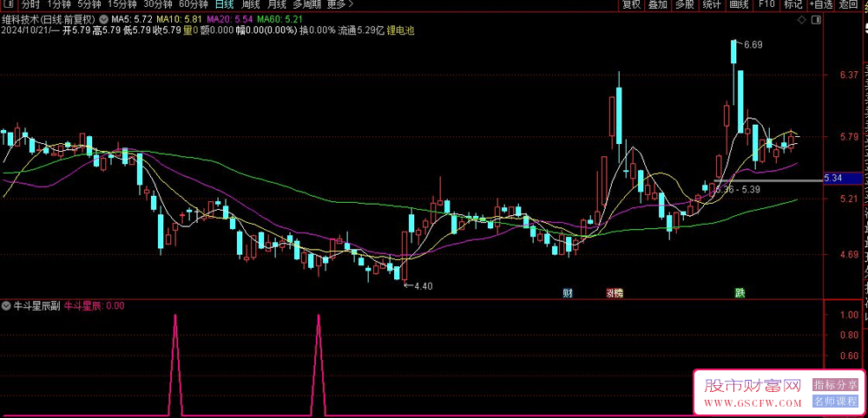The image size is (868, 418).
Task: Click the 指标分享 link in banner
Action: [x=835, y=384]
